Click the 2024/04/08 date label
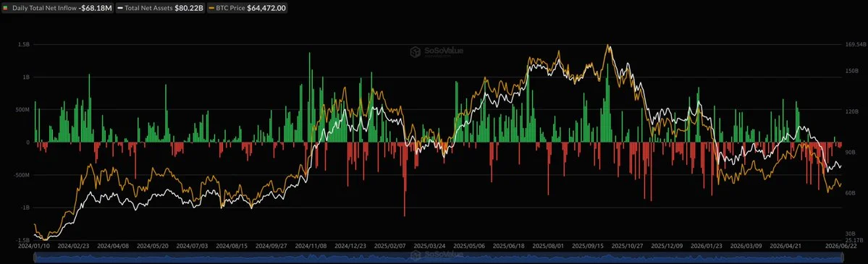 click(113, 245)
